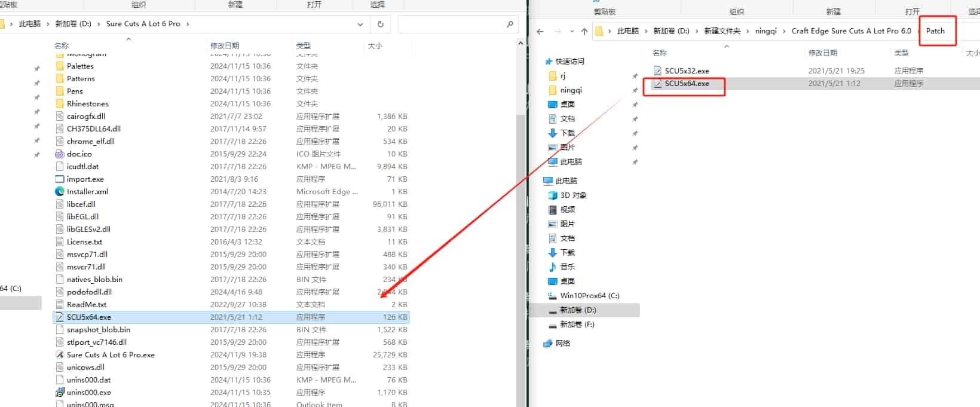Go back in the right window

[x=540, y=31]
